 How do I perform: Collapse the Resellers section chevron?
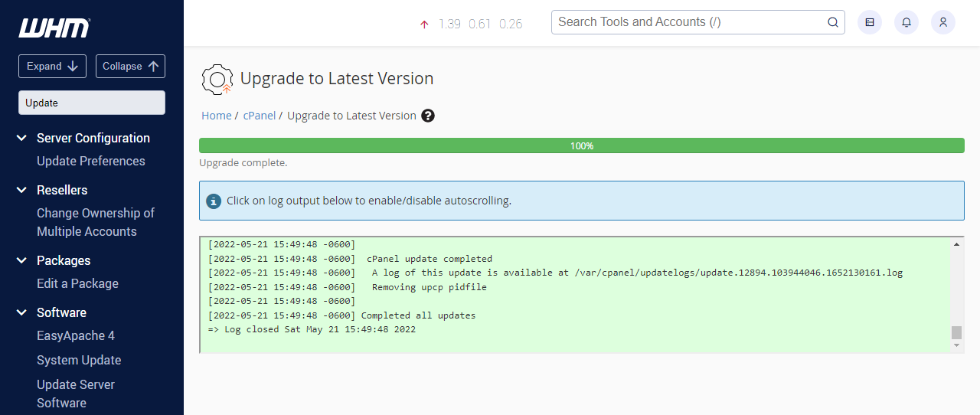coord(22,190)
